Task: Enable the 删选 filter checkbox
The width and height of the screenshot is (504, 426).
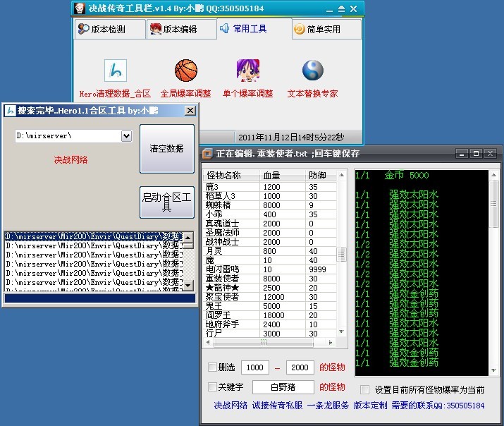Action: point(213,367)
